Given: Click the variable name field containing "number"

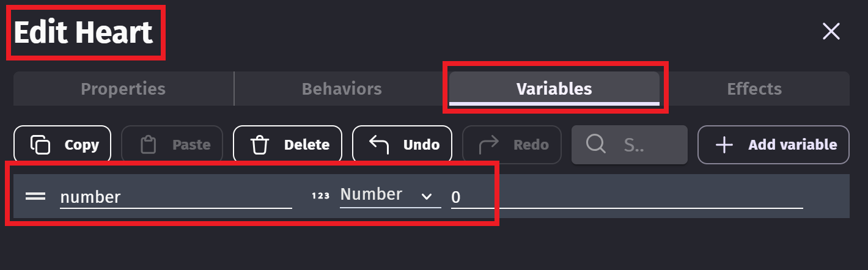Looking at the screenshot, I should click(x=175, y=197).
